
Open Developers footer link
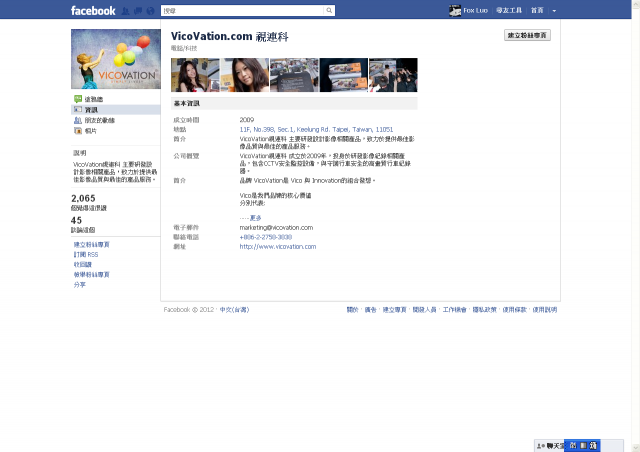[424, 309]
